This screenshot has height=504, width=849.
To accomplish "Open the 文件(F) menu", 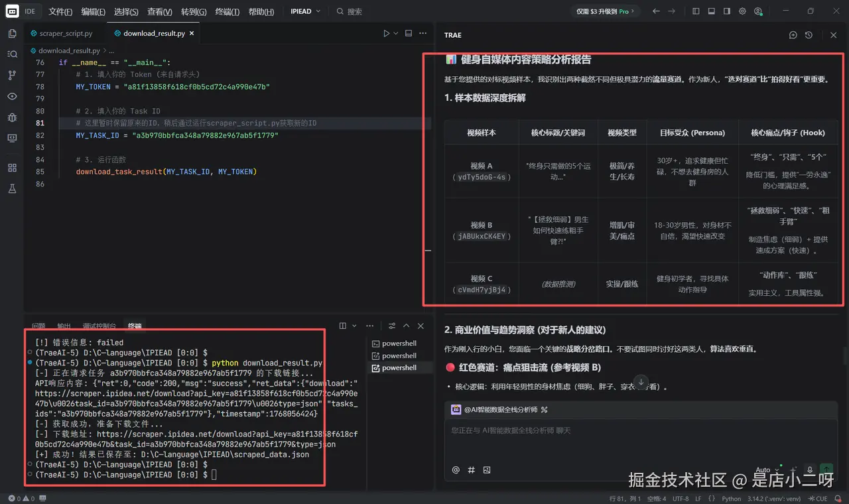I will coord(60,11).
